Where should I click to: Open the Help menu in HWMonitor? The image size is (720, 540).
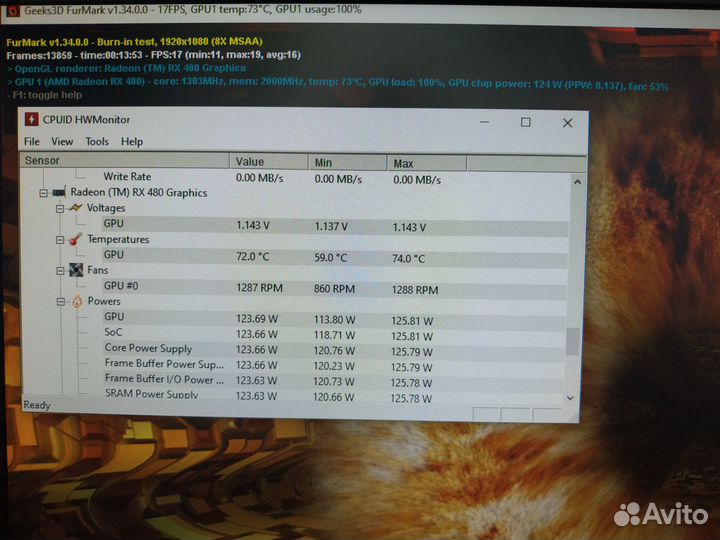click(x=132, y=141)
